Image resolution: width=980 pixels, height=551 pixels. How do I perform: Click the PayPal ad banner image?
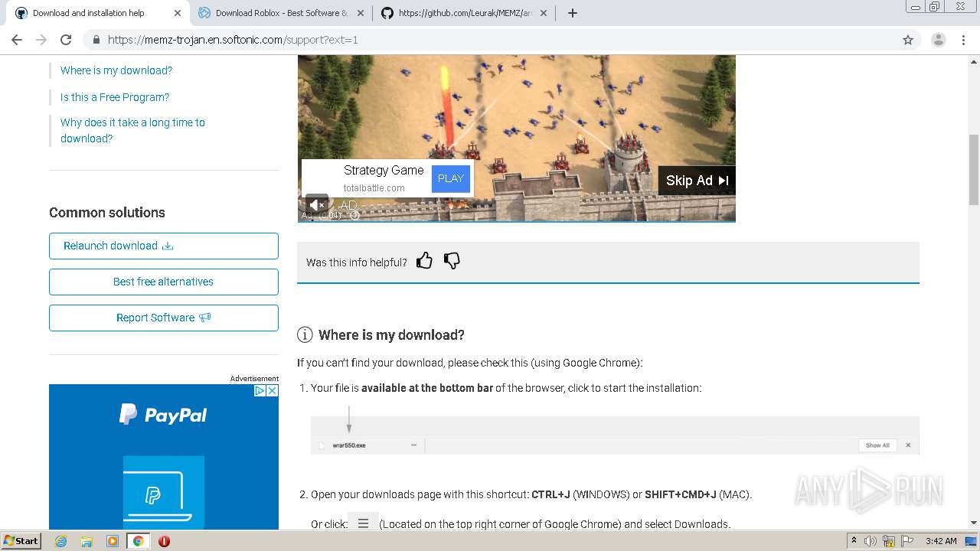point(164,457)
